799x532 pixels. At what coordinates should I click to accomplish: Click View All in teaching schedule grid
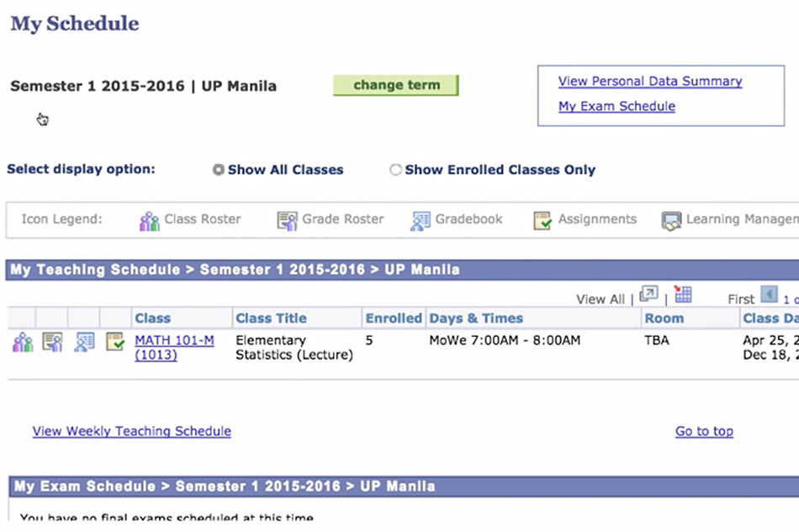pos(601,299)
